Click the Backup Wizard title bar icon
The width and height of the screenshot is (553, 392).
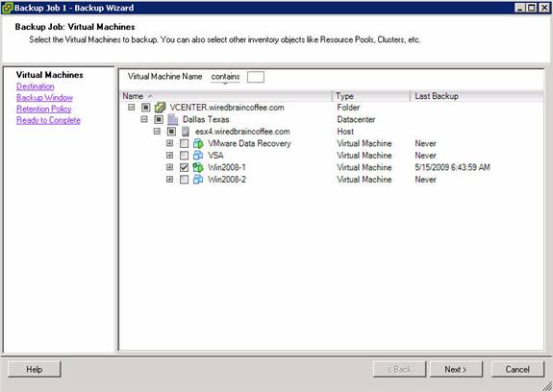(7, 8)
